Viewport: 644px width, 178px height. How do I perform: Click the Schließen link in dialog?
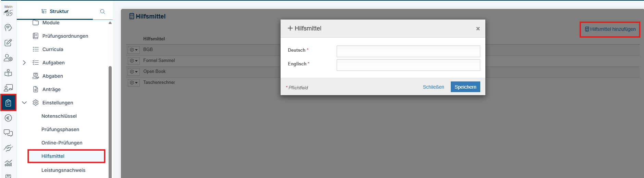[x=433, y=87]
